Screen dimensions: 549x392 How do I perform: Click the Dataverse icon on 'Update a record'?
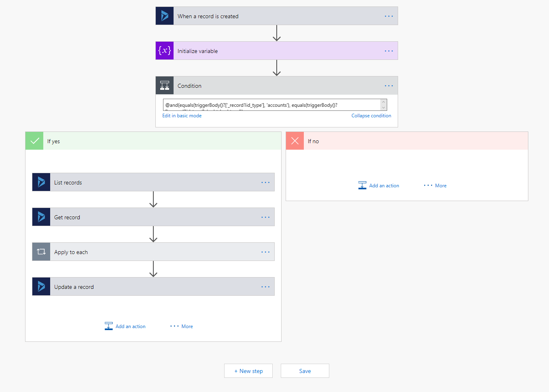coord(41,286)
